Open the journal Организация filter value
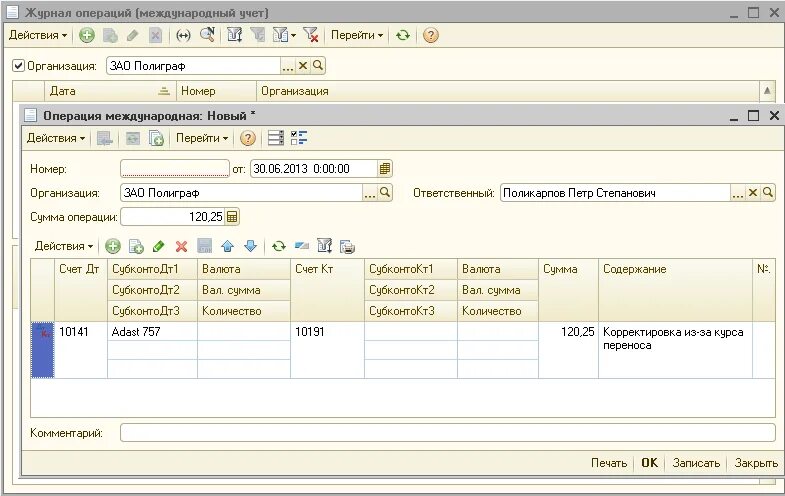This screenshot has width=785, height=496. pyautogui.click(x=317, y=66)
